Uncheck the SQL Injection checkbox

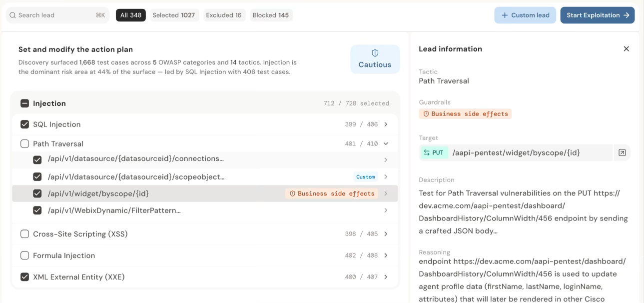[24, 124]
